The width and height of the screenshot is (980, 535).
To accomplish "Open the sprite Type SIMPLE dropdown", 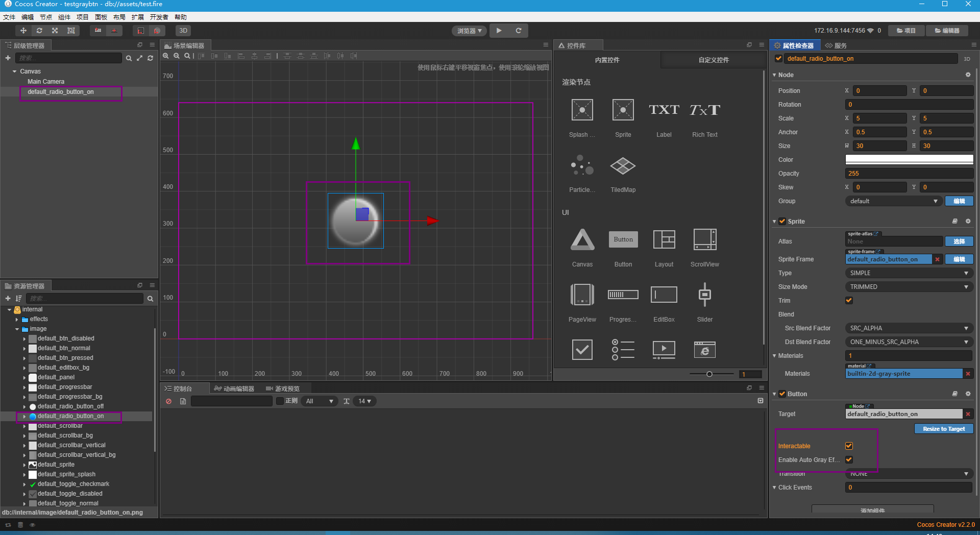I will click(909, 273).
